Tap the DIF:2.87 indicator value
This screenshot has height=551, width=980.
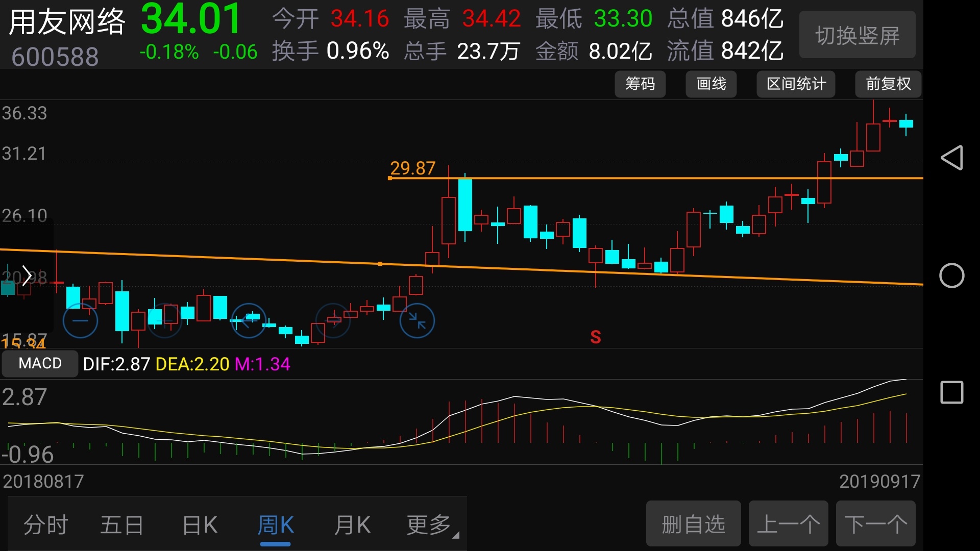(x=116, y=364)
